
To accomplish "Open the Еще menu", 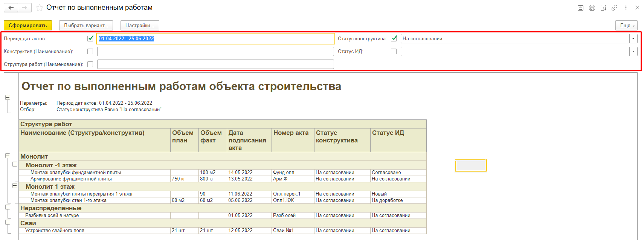I will pos(626,25).
